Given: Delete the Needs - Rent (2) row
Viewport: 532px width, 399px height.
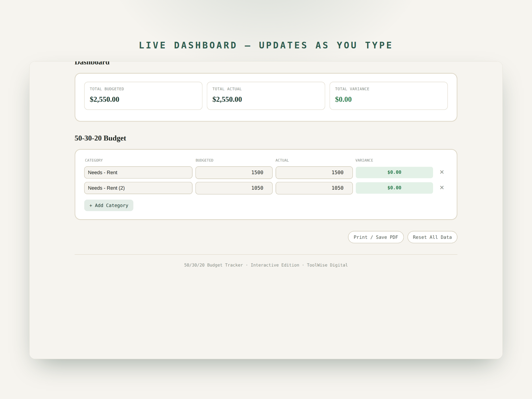Looking at the screenshot, I should (442, 188).
